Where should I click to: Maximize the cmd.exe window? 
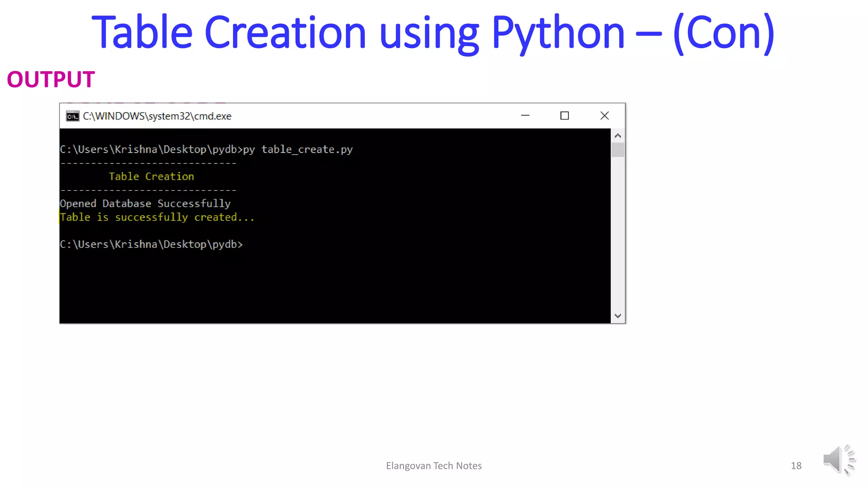click(x=565, y=116)
